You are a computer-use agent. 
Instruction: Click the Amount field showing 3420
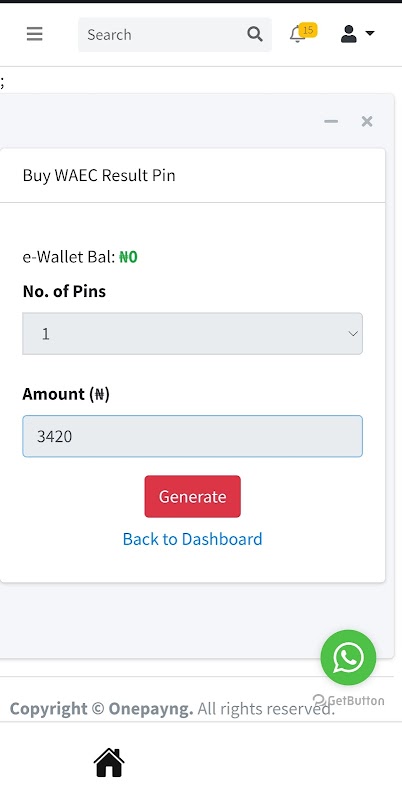[192, 436]
